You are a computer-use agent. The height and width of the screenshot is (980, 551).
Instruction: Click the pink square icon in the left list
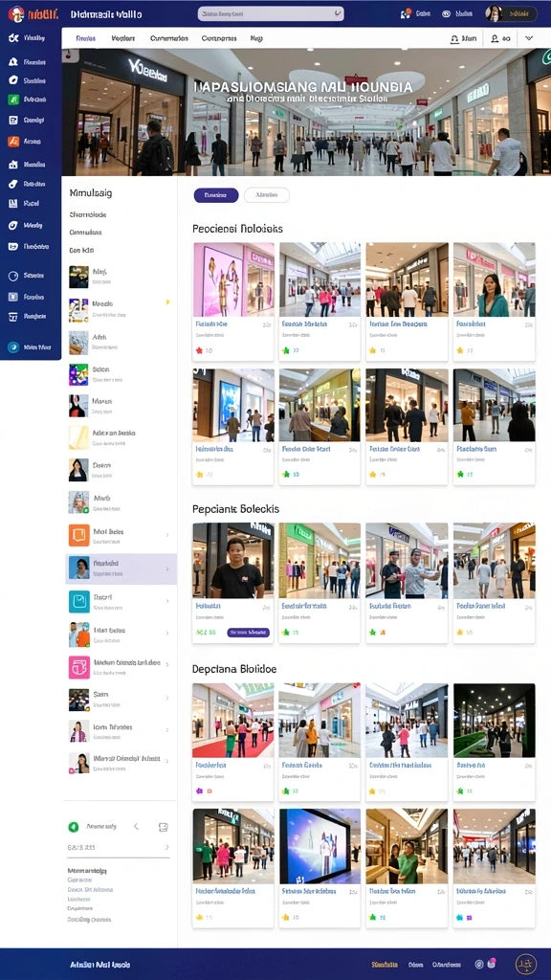78,667
